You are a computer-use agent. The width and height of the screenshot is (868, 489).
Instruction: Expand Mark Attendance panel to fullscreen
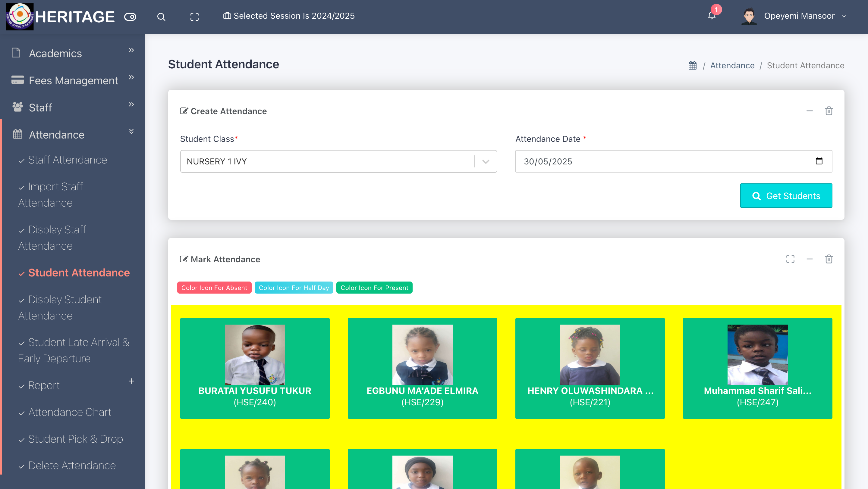coord(790,259)
